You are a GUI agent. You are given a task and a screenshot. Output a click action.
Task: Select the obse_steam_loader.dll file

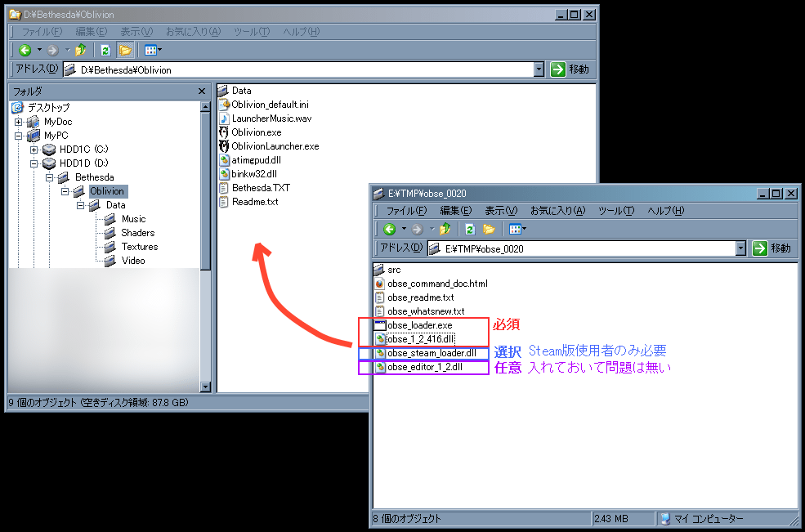point(431,353)
